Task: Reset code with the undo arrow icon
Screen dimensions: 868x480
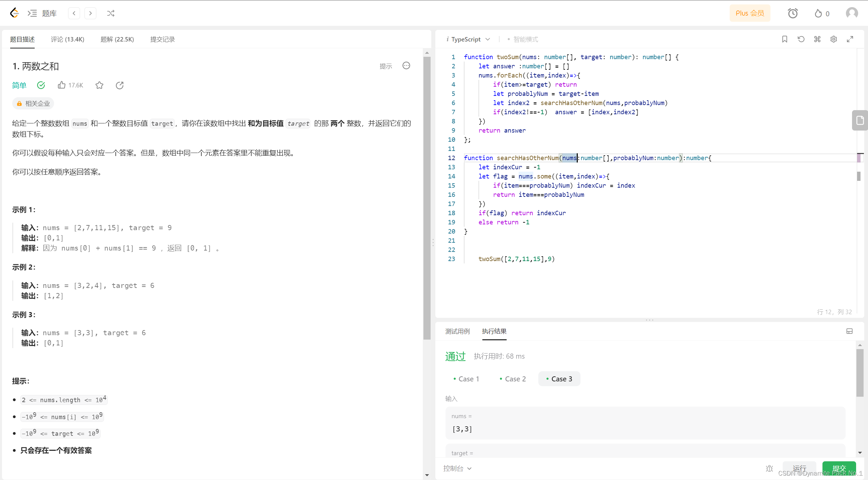Action: pyautogui.click(x=801, y=39)
